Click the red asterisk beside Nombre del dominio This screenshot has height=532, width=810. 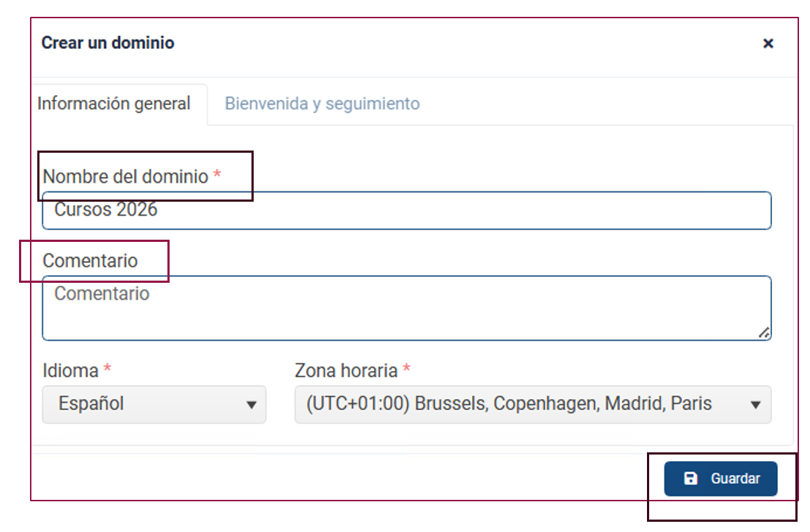pos(217,174)
